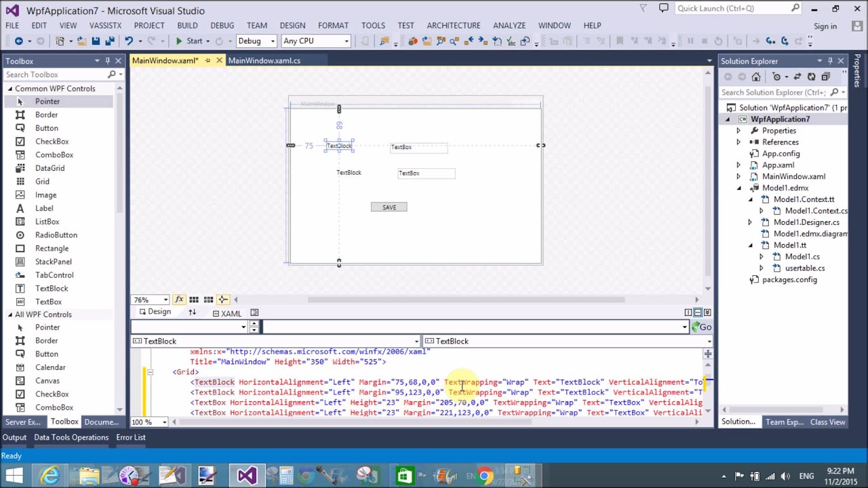Open Visual Studio from the Windows taskbar
Image resolution: width=868 pixels, height=488 pixels.
click(x=247, y=475)
